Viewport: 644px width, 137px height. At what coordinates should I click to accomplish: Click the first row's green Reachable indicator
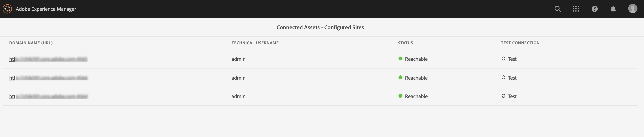point(400,59)
